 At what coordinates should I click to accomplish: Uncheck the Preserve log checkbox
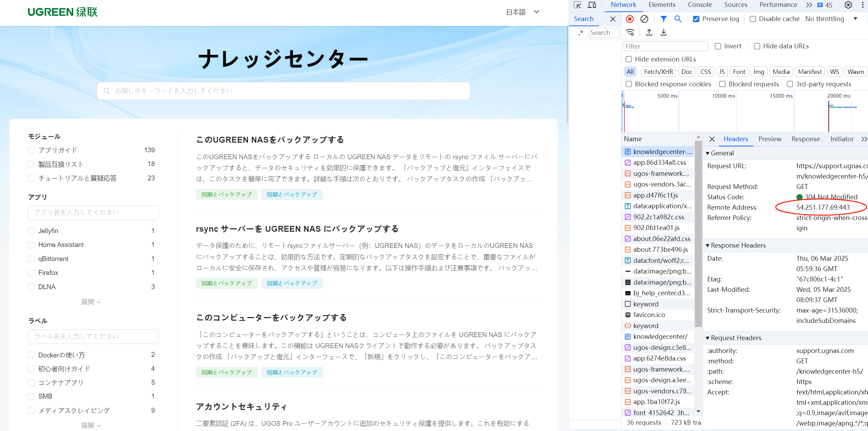coord(696,19)
